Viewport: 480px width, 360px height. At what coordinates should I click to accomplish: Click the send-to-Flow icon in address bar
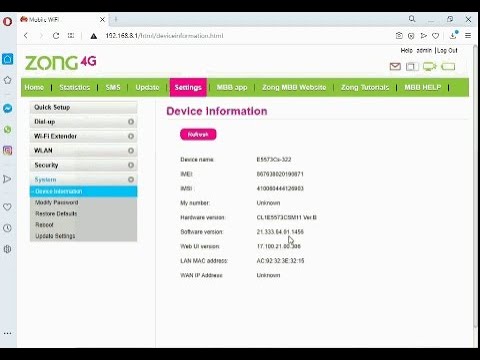(423, 36)
